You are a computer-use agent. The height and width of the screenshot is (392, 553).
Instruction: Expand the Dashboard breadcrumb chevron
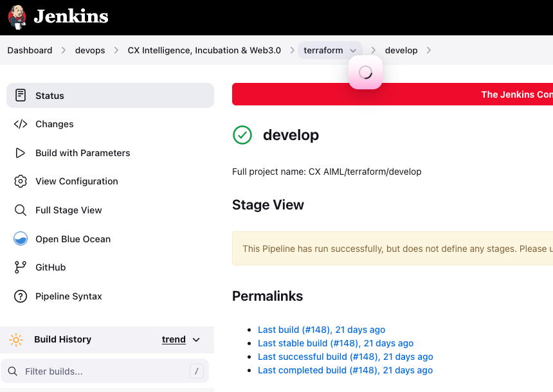point(64,50)
